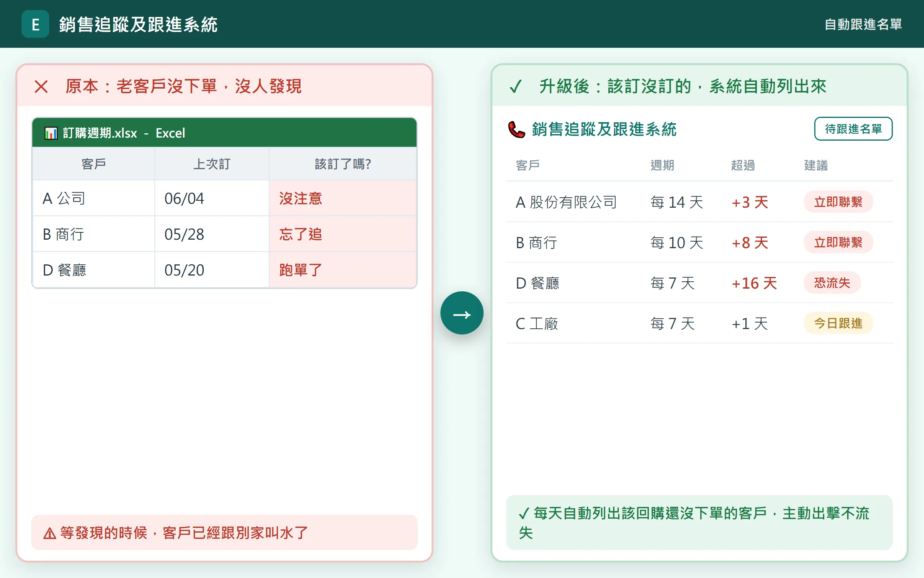Click the 升級後：該訂沒訂的 heading
Viewport: 924px width, 578px height.
click(683, 86)
